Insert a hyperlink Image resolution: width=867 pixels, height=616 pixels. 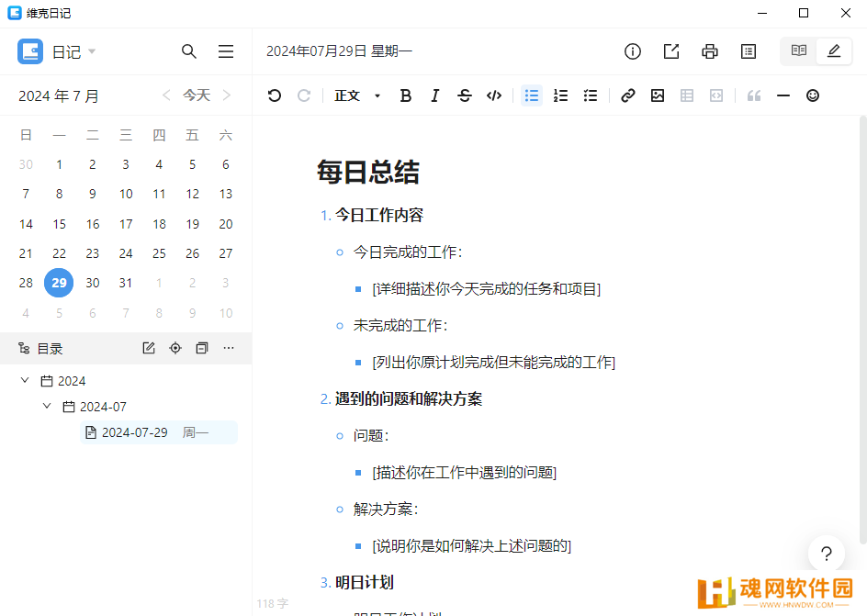(x=627, y=95)
